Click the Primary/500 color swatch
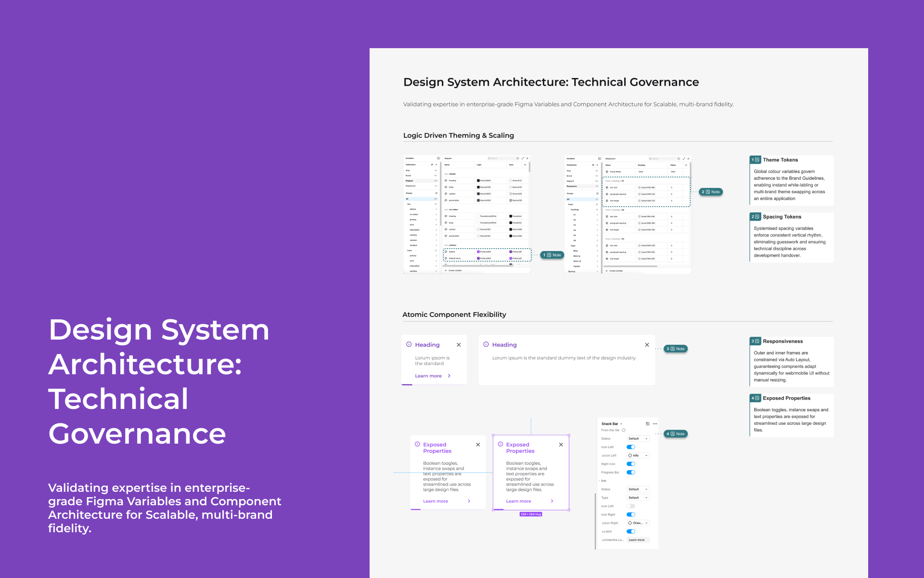Image resolution: width=924 pixels, height=578 pixels. [x=478, y=251]
